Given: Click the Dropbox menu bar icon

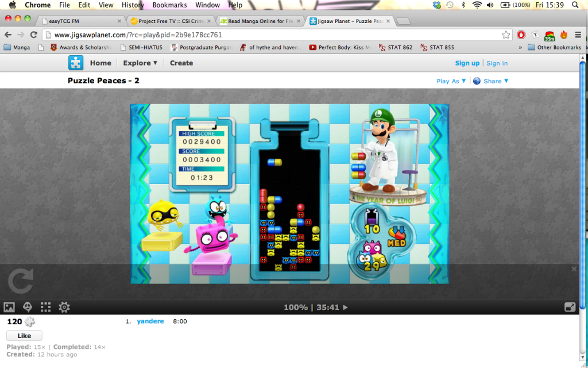Looking at the screenshot, I should pos(436,5).
